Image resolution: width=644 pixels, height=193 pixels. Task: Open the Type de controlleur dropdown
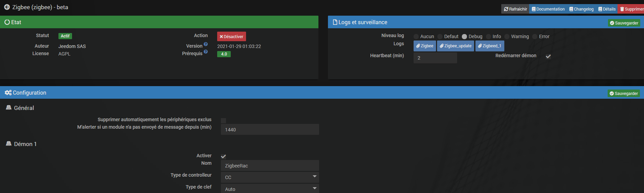pyautogui.click(x=270, y=177)
